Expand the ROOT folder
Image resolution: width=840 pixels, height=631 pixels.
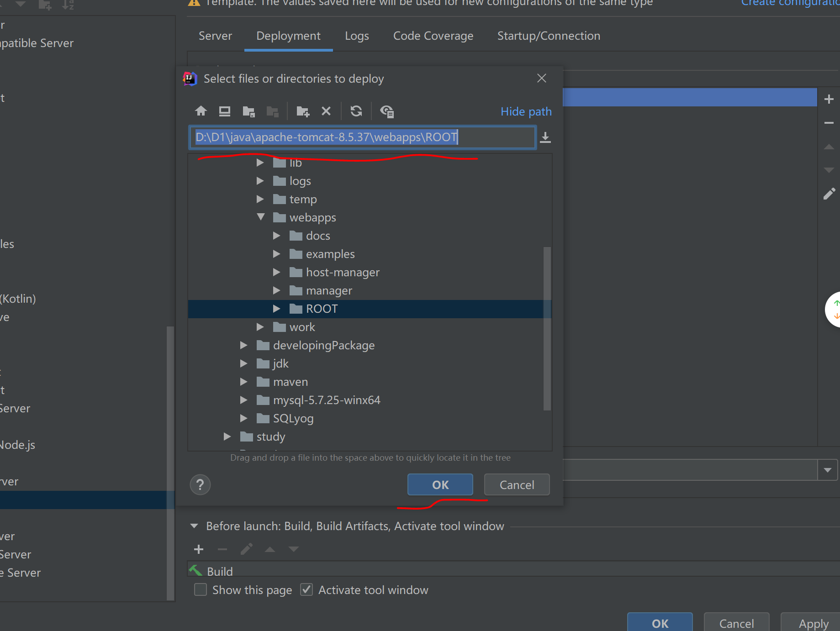276,309
